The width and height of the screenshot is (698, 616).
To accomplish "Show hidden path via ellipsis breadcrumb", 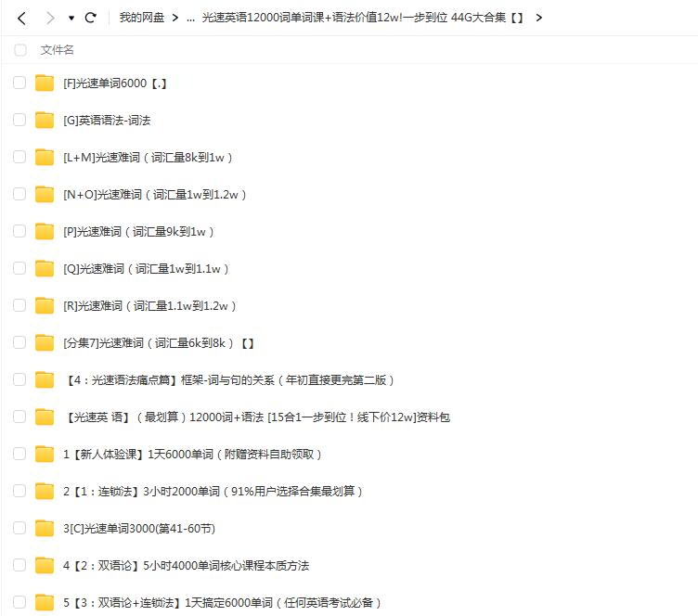I will tap(190, 19).
